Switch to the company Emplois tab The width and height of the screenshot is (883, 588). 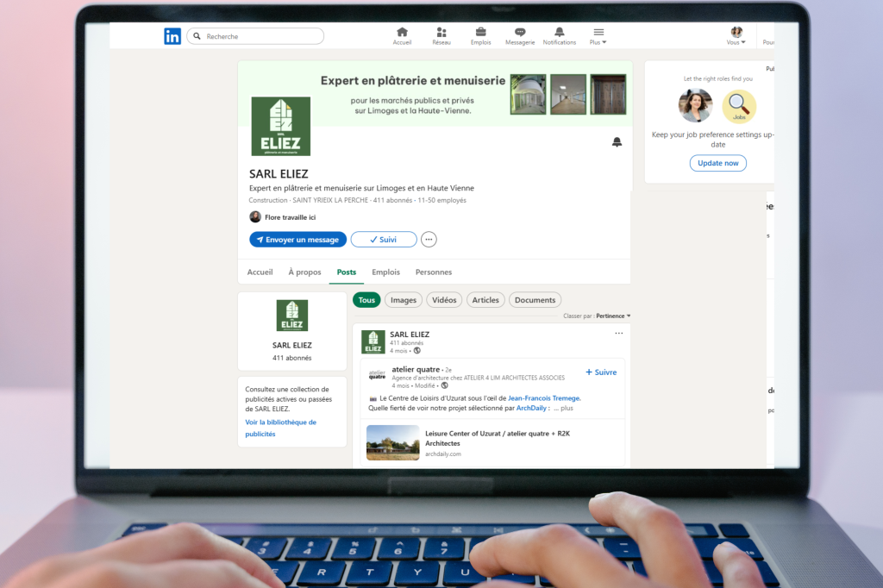(385, 272)
